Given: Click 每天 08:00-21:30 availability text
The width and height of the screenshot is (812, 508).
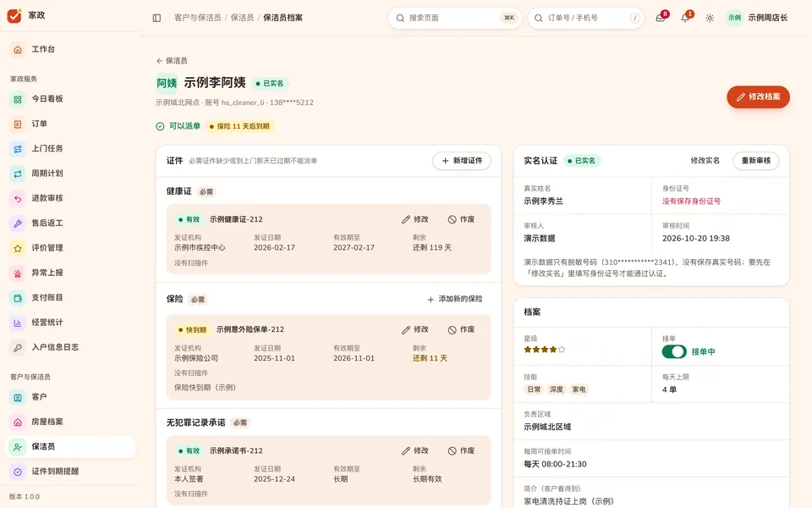Looking at the screenshot, I should (x=555, y=465).
